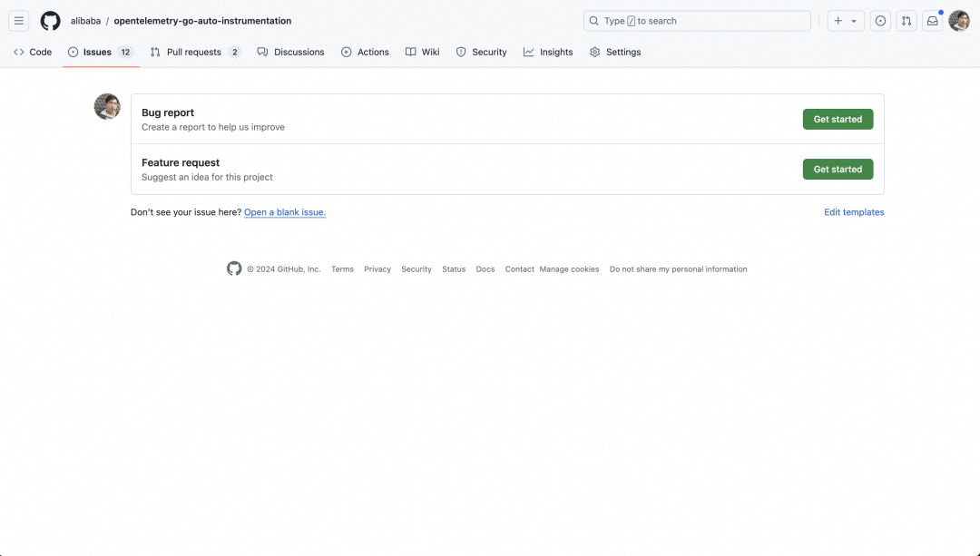Click Get started for Feature request
This screenshot has width=980, height=556.
coord(838,170)
